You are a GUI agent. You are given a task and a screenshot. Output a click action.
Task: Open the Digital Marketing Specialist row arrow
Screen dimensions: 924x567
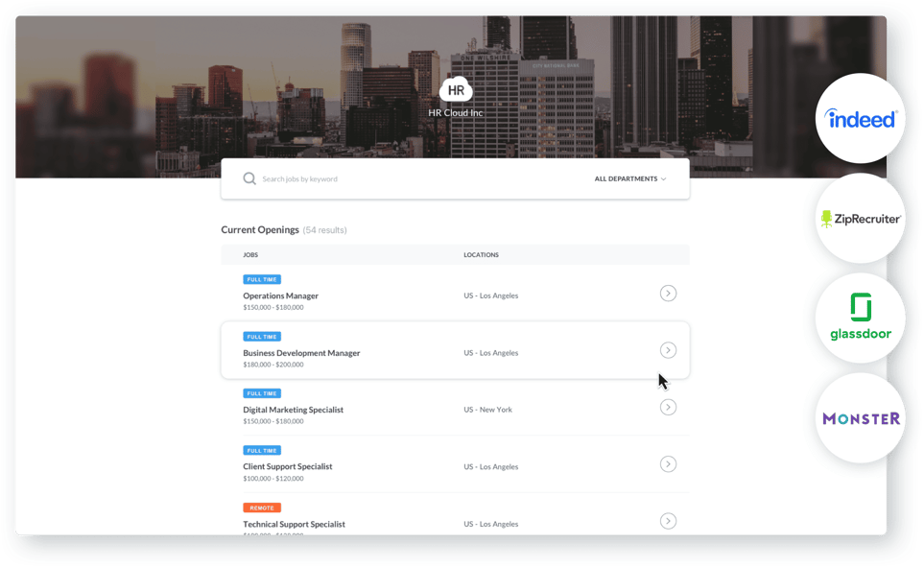pos(668,408)
